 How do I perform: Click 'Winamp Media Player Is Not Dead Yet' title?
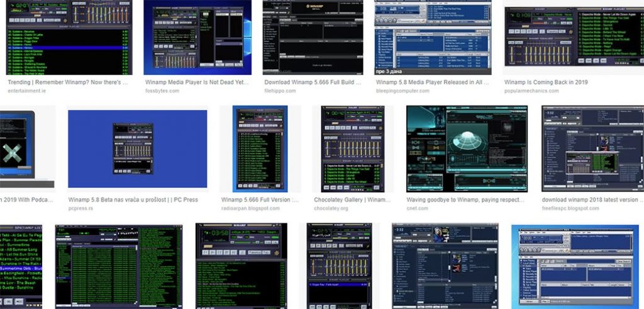click(x=197, y=82)
